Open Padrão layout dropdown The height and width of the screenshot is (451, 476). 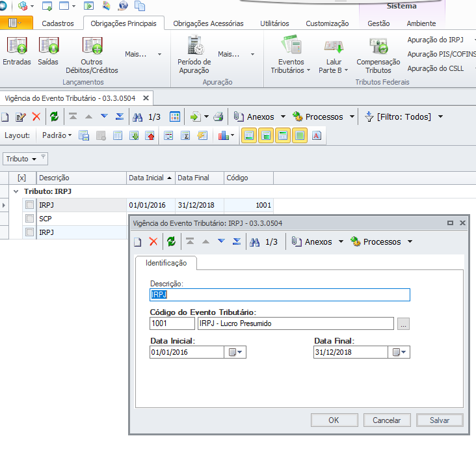pyautogui.click(x=57, y=135)
